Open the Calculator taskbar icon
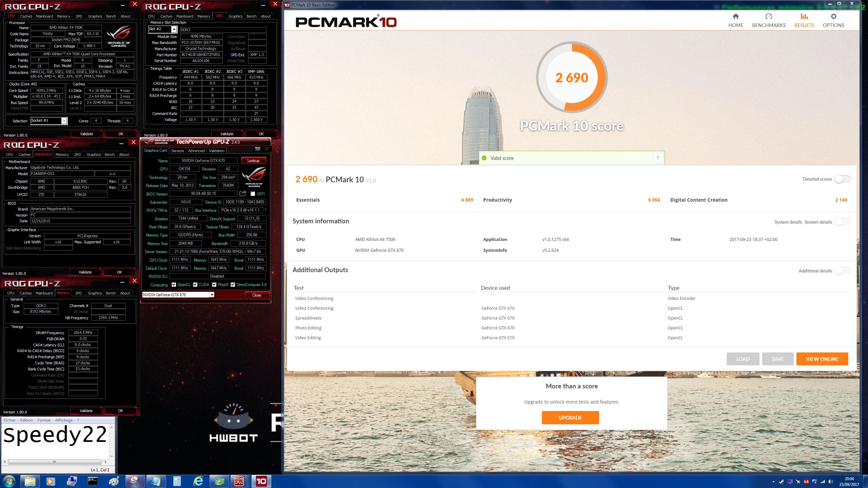Image resolution: width=868 pixels, height=488 pixels. tap(177, 481)
